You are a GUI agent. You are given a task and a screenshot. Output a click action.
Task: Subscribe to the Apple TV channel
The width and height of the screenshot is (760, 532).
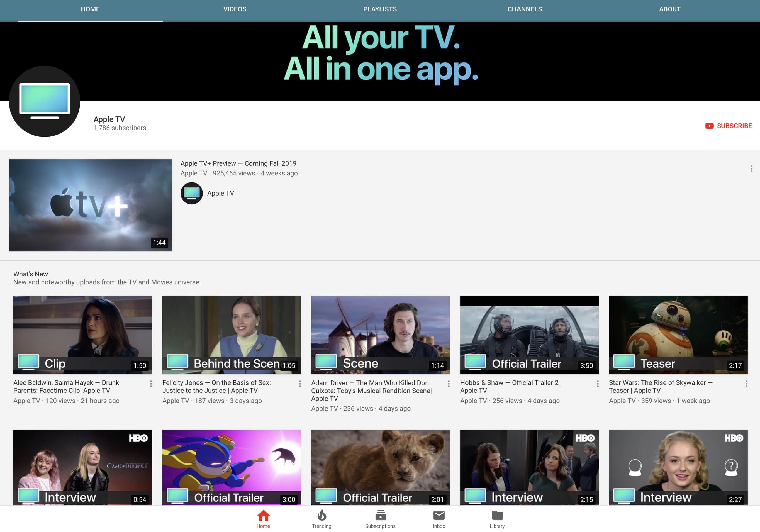(728, 126)
